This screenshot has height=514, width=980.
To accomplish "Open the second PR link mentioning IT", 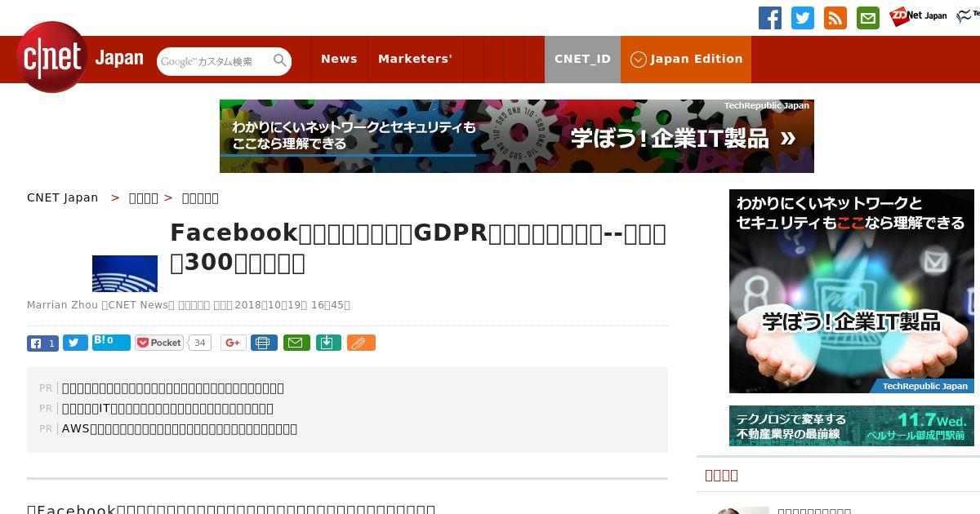I will pos(167,409).
